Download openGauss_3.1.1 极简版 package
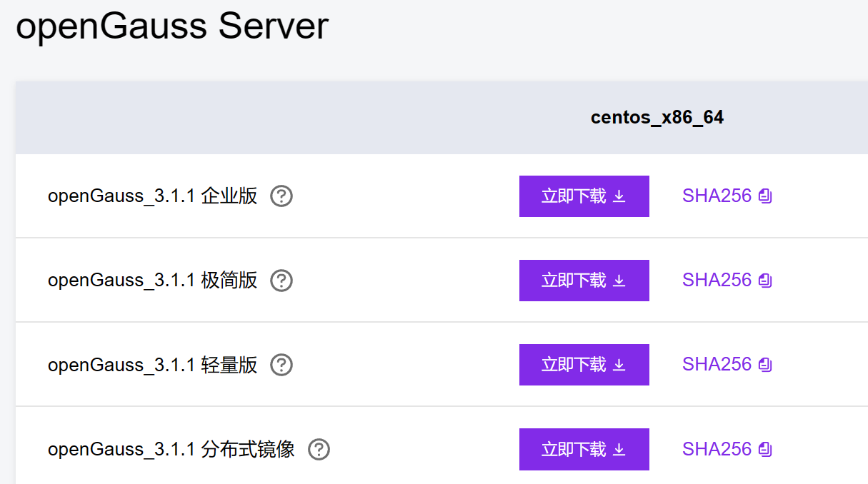 584,280
